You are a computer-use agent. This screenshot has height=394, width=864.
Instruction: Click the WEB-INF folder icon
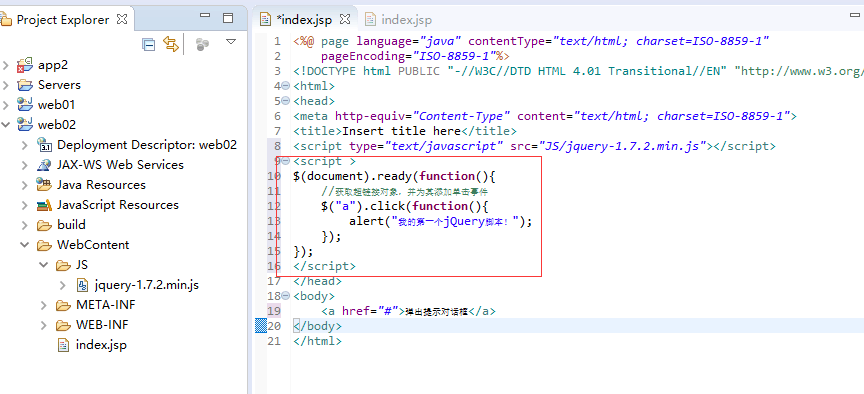pyautogui.click(x=63, y=325)
